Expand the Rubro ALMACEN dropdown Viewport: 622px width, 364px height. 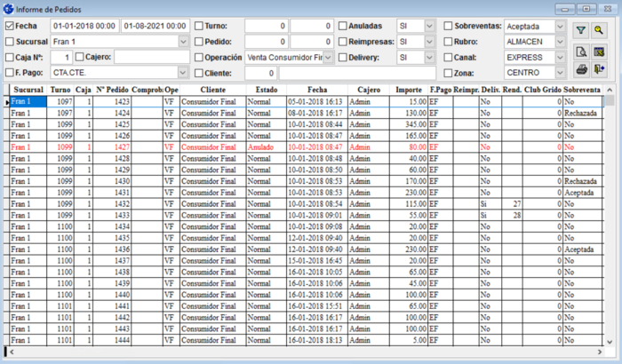pyautogui.click(x=560, y=42)
